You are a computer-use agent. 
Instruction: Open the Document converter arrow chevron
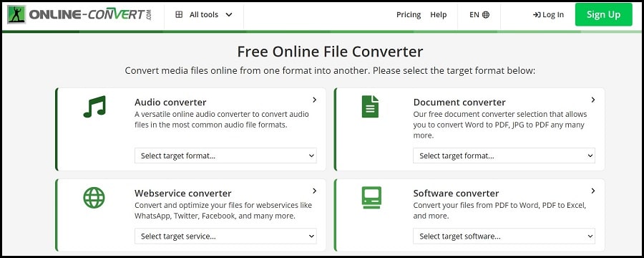[593, 100]
